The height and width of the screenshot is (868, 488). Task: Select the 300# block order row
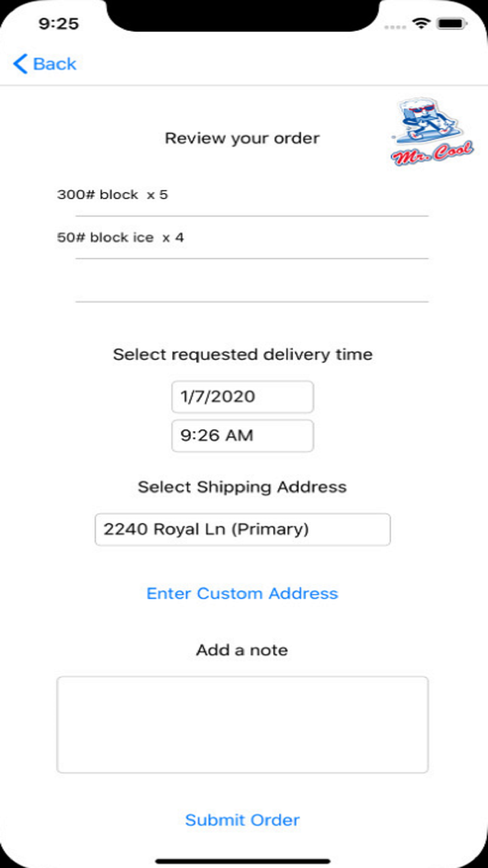242,195
